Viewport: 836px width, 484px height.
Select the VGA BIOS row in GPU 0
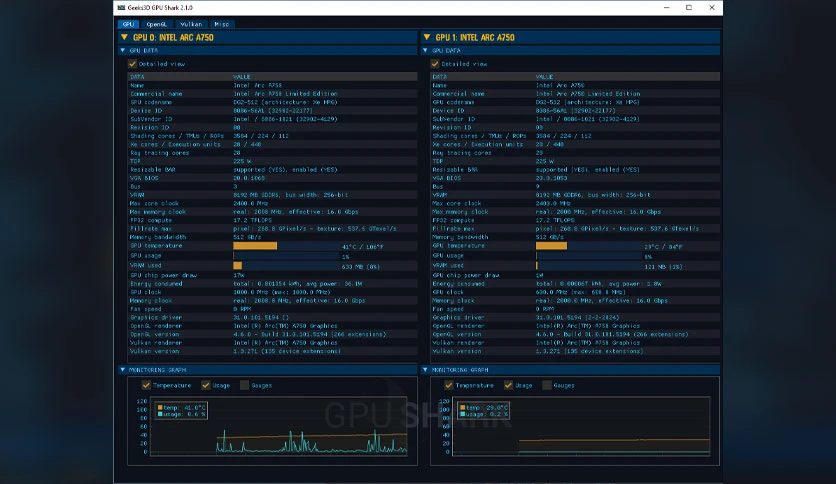(272, 178)
